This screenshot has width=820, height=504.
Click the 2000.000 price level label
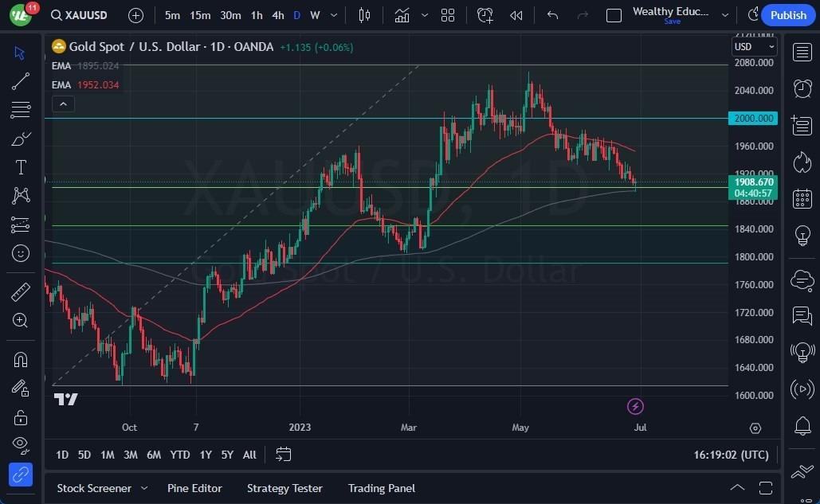pos(752,119)
